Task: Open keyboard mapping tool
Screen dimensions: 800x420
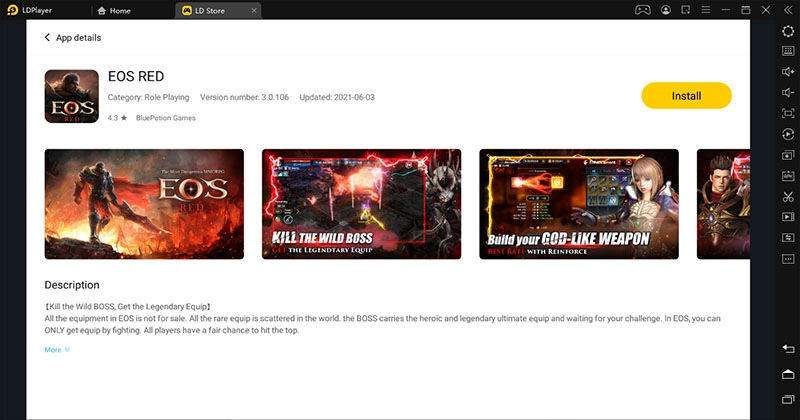Action: (788, 51)
